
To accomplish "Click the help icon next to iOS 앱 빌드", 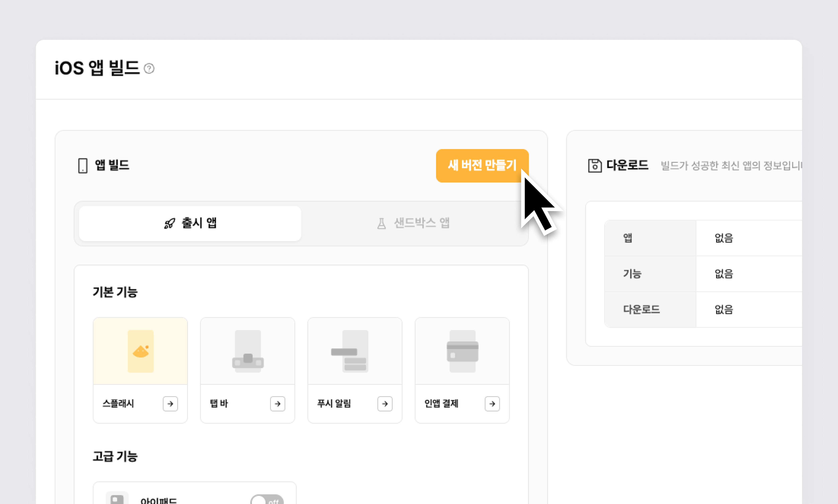I will [149, 69].
